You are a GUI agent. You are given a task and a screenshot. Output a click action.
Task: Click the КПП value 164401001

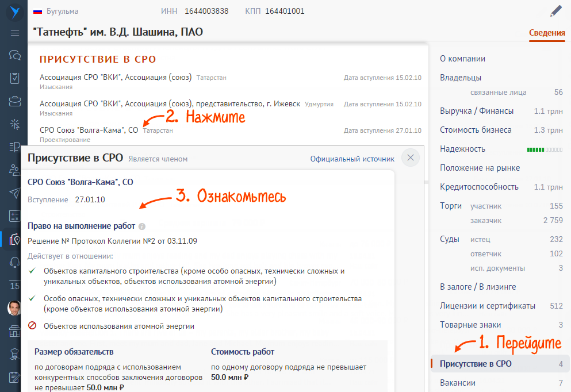[x=285, y=11]
